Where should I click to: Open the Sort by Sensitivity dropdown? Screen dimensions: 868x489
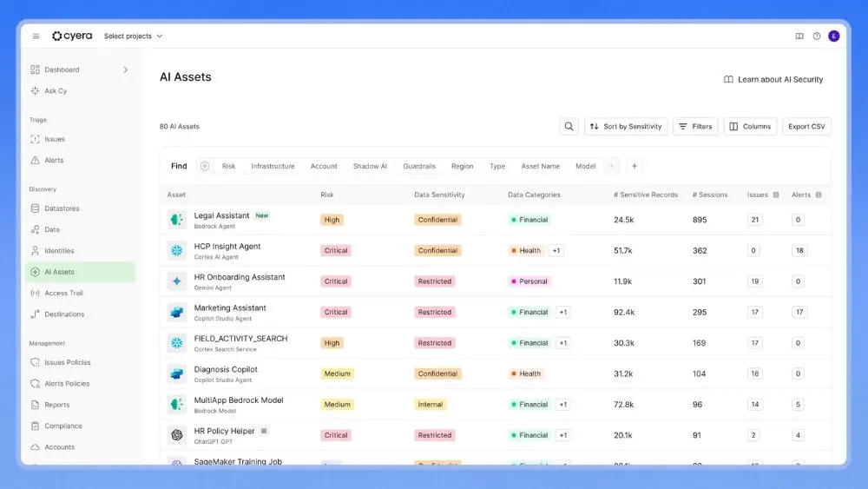(x=626, y=126)
